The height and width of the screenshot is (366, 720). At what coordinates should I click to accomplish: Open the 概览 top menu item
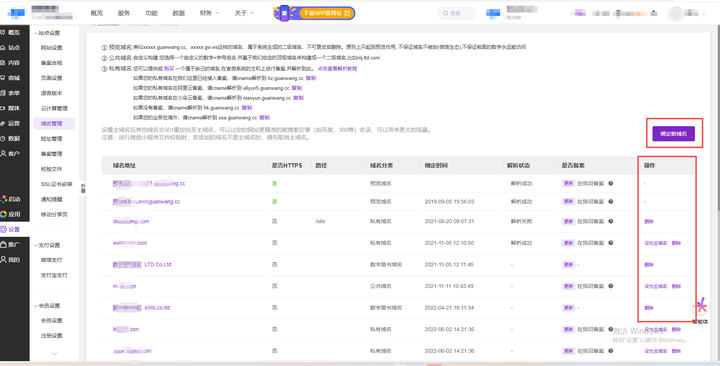(97, 13)
